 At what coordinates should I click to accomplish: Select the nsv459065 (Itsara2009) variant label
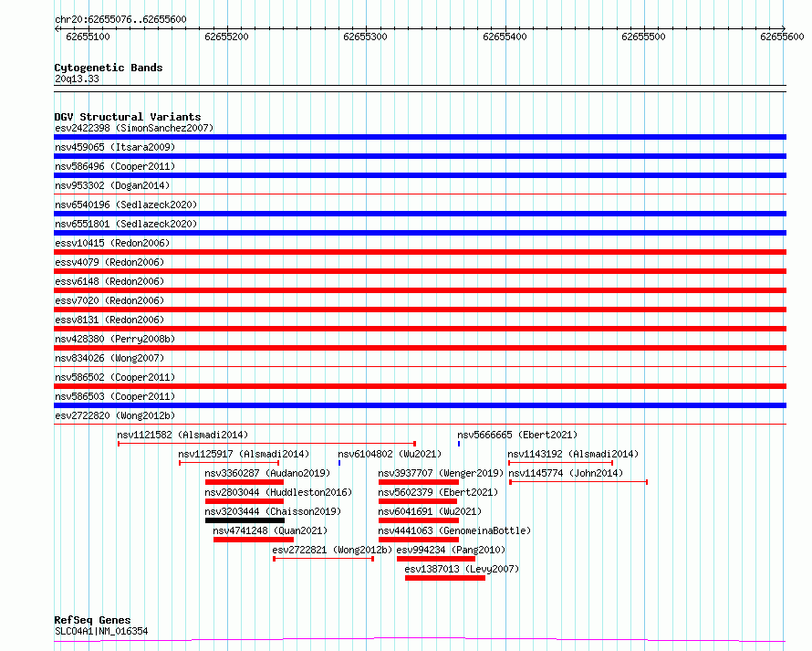tap(115, 147)
